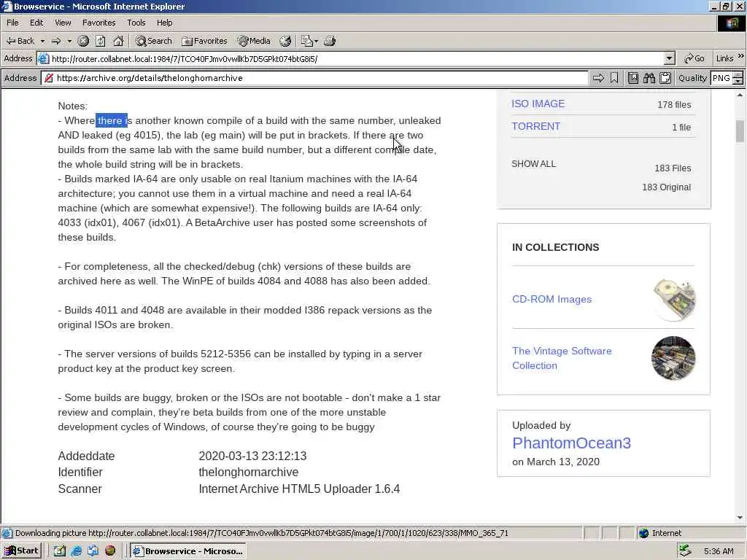This screenshot has width=747, height=560.
Task: Open The Vintage Software Collection link
Action: click(562, 358)
